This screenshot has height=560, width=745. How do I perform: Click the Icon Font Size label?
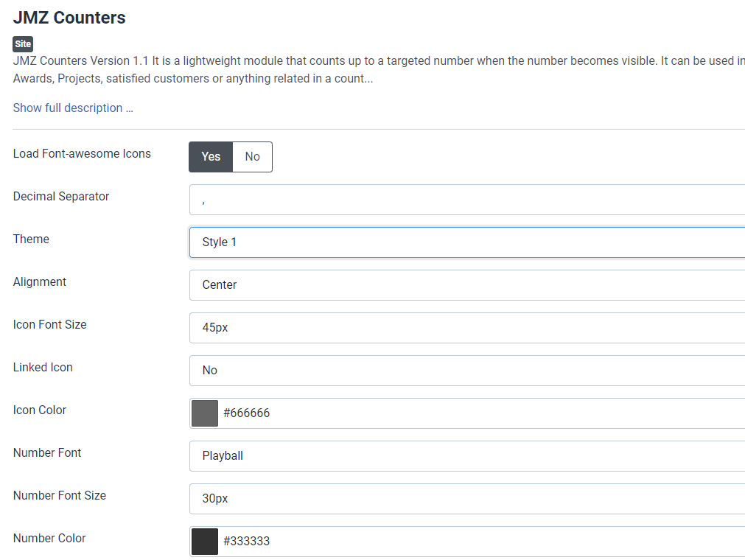point(49,324)
